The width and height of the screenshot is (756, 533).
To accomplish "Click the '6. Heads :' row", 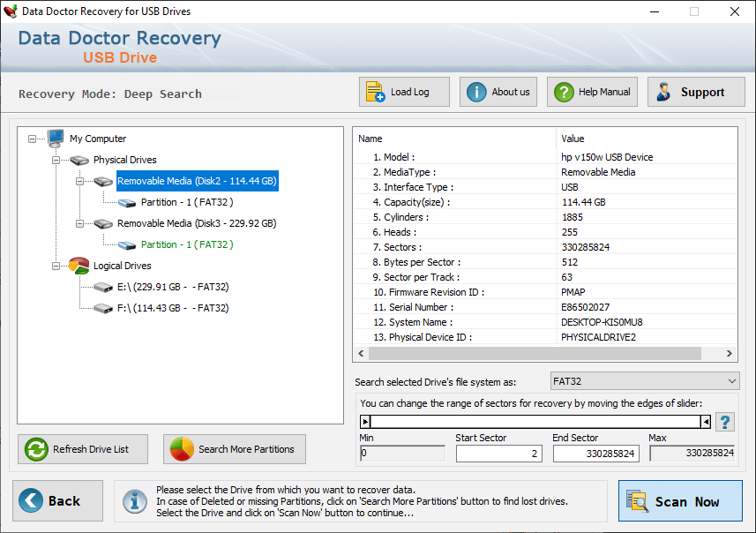I will tap(545, 232).
